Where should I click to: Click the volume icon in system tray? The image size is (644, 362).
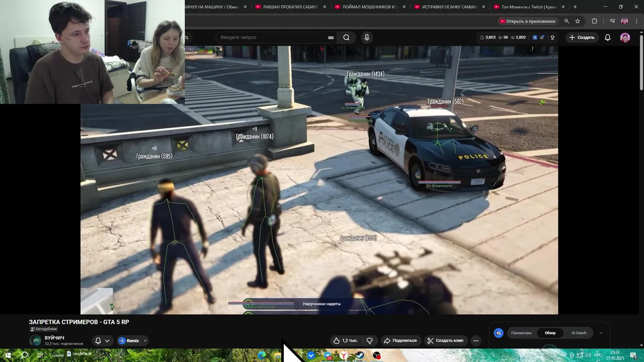(x=588, y=355)
